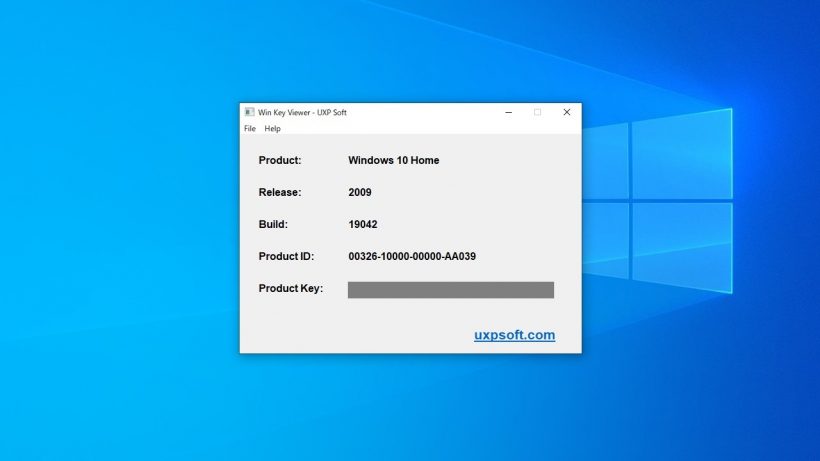Click the Build value 19042
820x461 pixels.
tap(363, 224)
